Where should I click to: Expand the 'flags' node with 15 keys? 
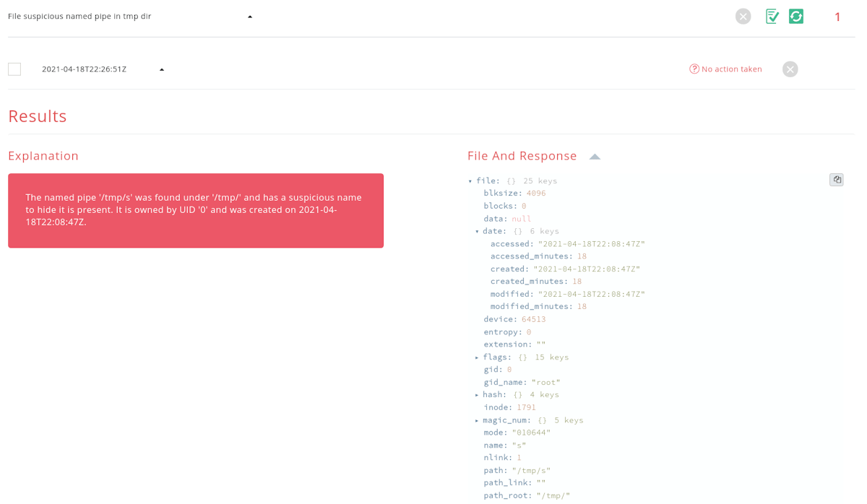(476, 357)
